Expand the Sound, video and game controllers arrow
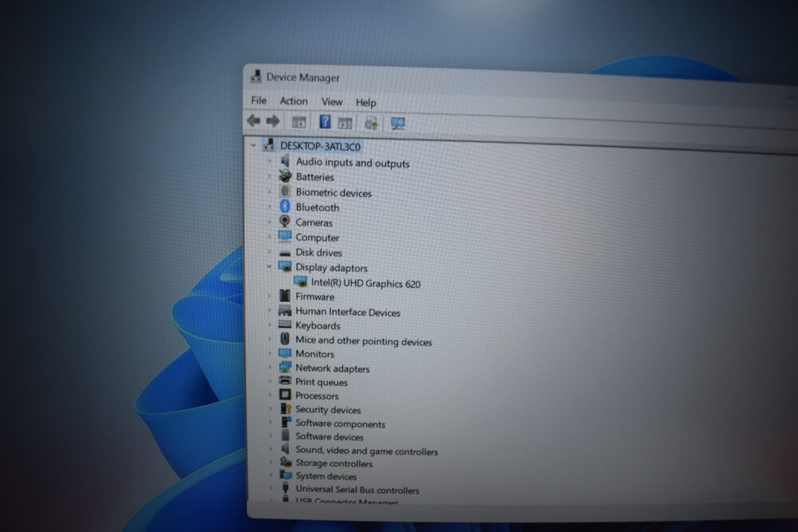 271,449
